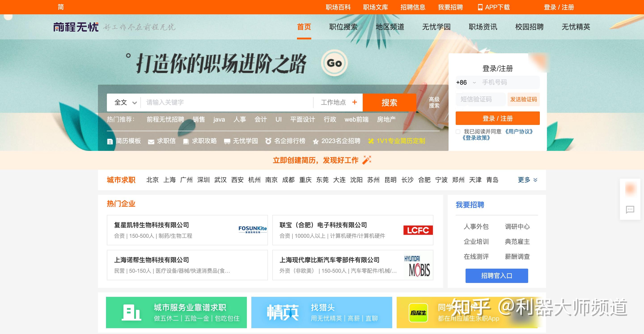Click the 2023名企招聘 star icon
The width and height of the screenshot is (644, 334).
tap(316, 142)
